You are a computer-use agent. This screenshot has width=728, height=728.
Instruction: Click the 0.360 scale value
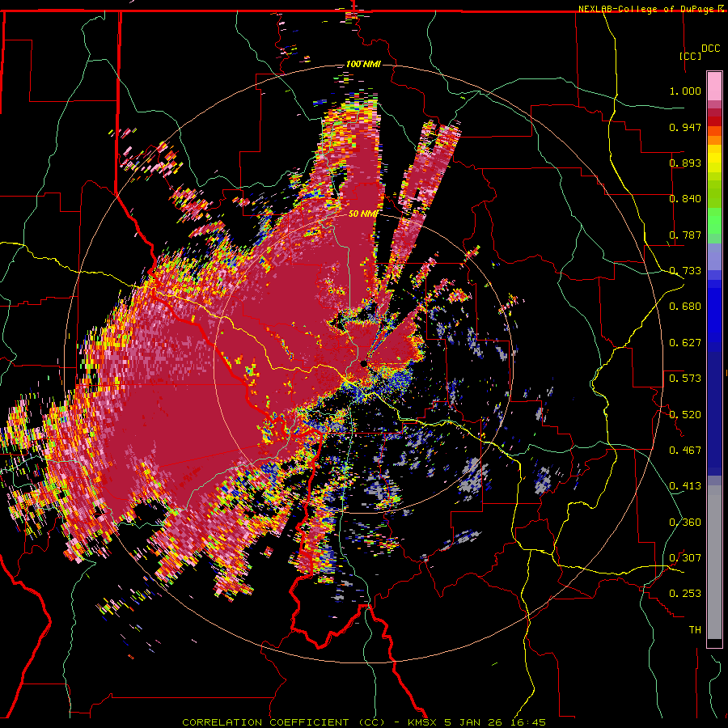[x=685, y=523]
